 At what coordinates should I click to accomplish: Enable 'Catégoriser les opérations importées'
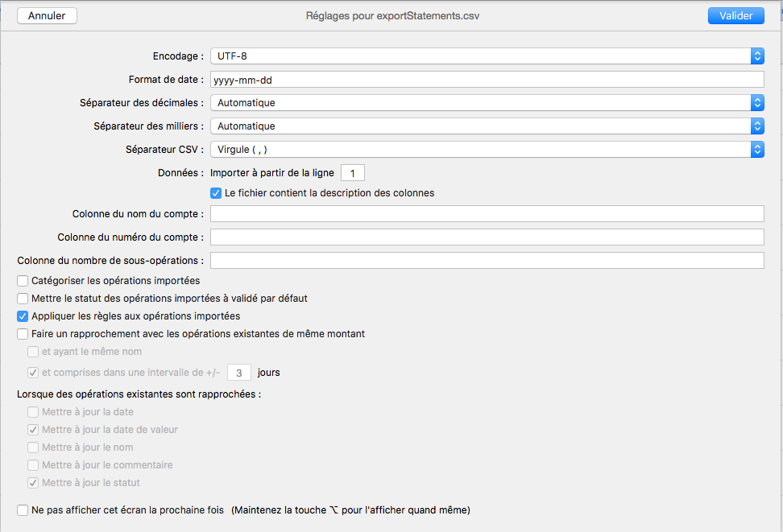click(23, 281)
